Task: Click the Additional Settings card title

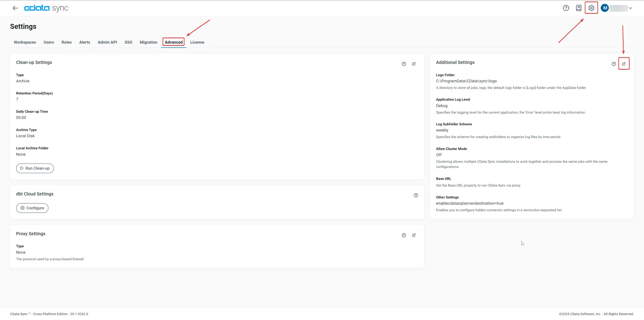Action: click(455, 62)
